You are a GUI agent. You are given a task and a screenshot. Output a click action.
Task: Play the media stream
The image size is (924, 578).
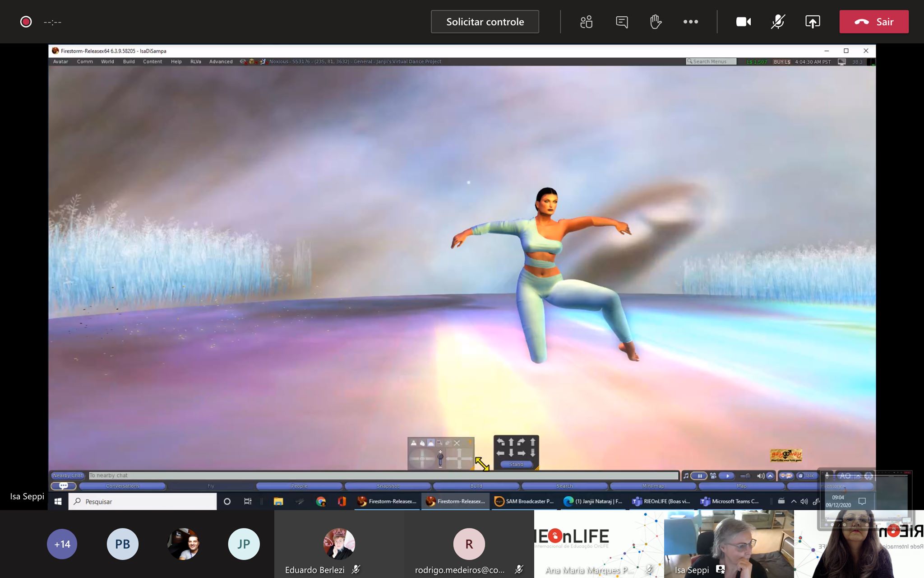pos(727,475)
